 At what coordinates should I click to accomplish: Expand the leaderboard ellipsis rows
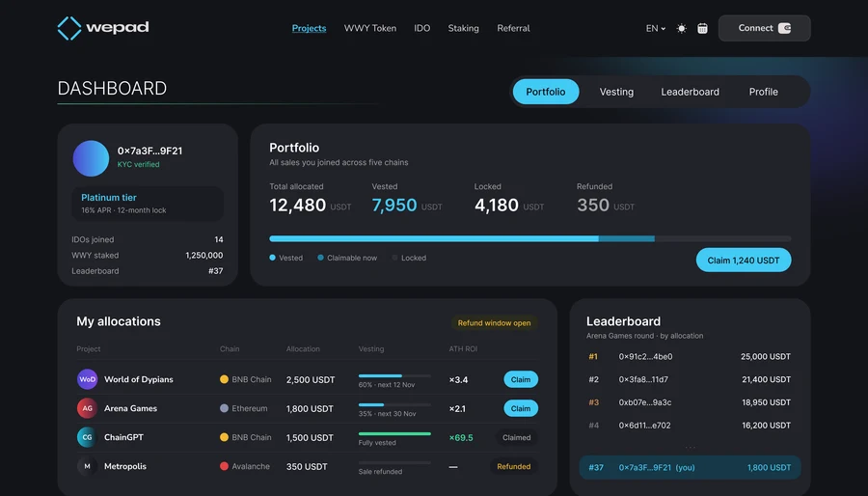pyautogui.click(x=691, y=446)
